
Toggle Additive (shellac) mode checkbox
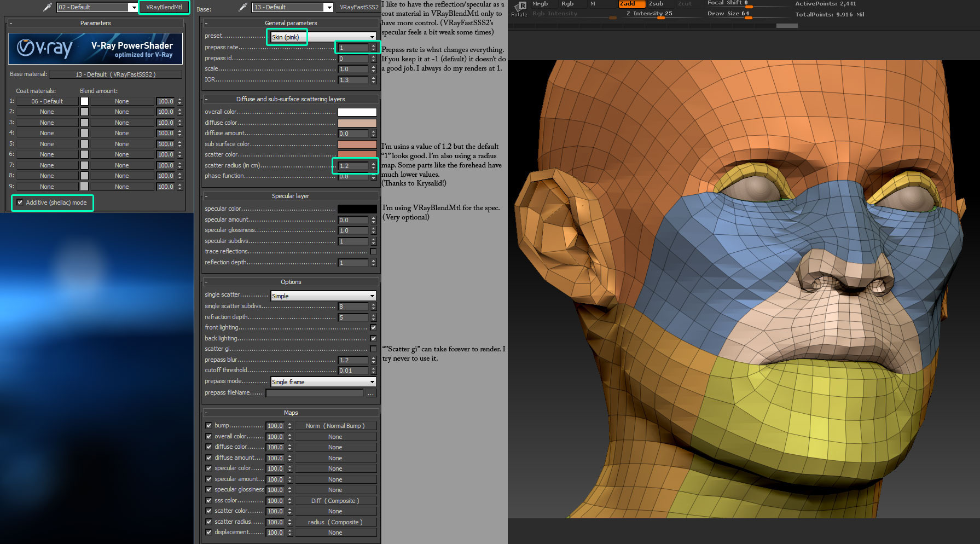[20, 202]
